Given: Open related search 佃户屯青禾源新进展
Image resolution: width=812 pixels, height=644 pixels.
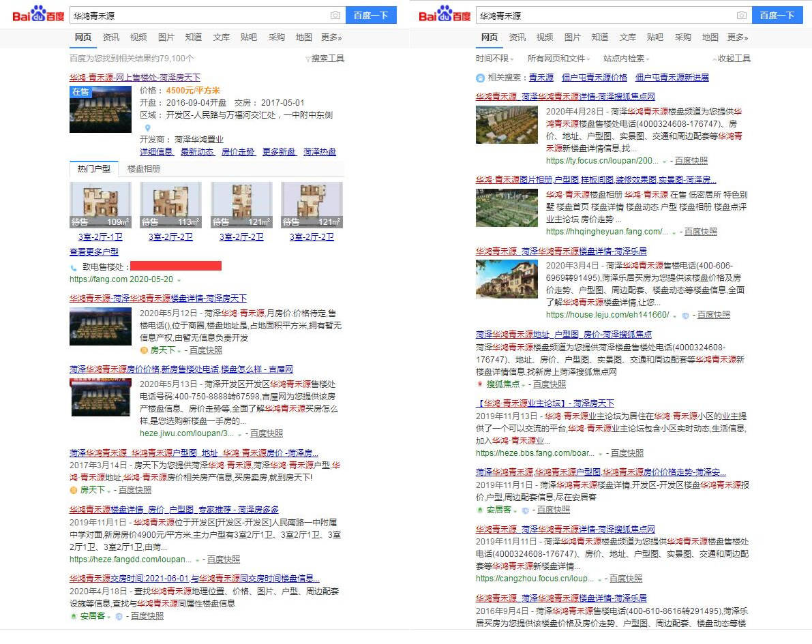Looking at the screenshot, I should tap(672, 78).
